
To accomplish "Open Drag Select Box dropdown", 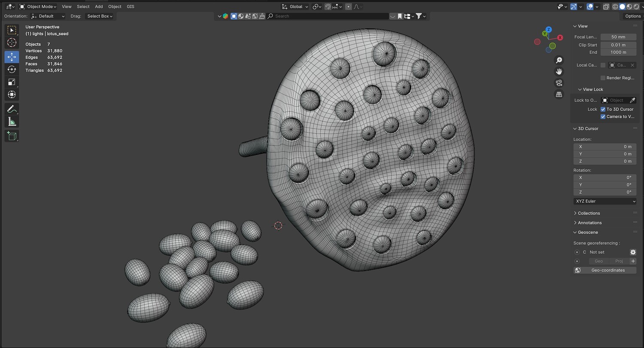I will point(100,16).
